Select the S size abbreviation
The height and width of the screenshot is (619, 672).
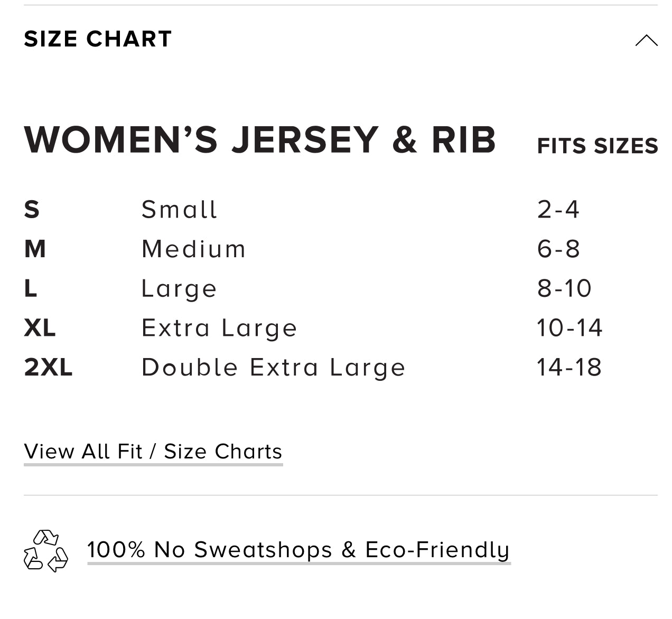32,210
